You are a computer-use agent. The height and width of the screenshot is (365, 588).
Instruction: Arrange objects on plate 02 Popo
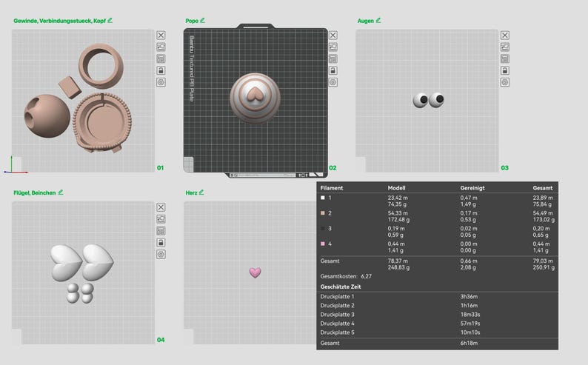click(333, 58)
